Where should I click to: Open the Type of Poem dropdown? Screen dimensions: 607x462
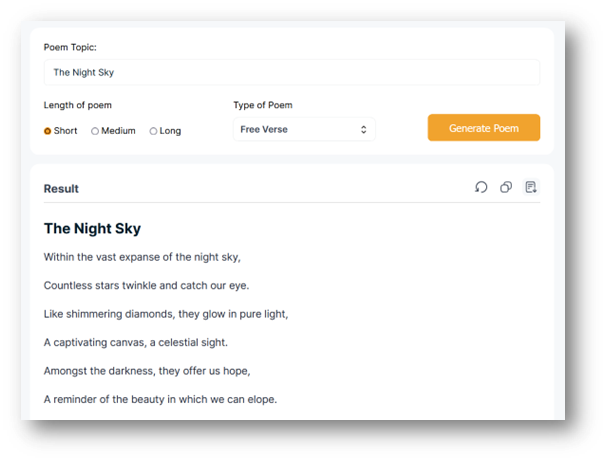(x=304, y=129)
